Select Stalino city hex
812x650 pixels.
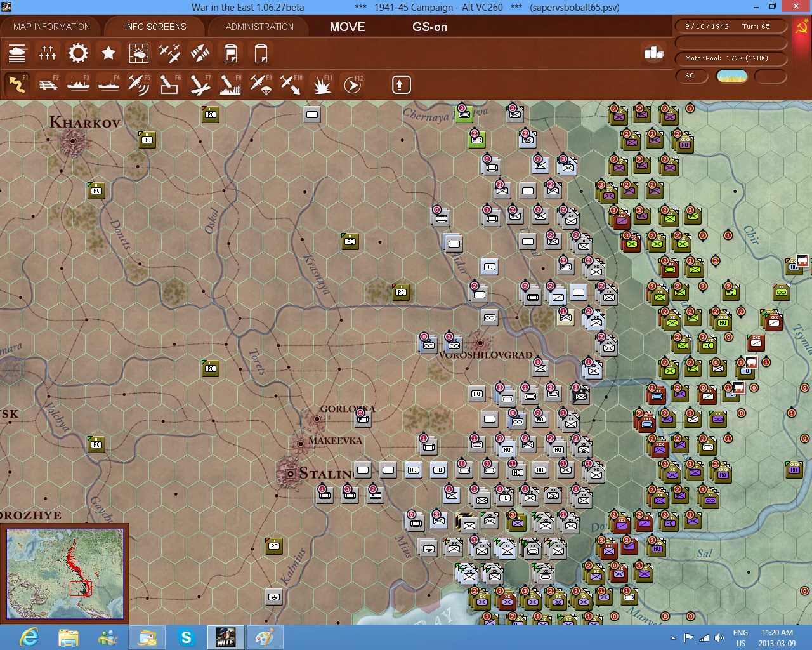coord(290,474)
